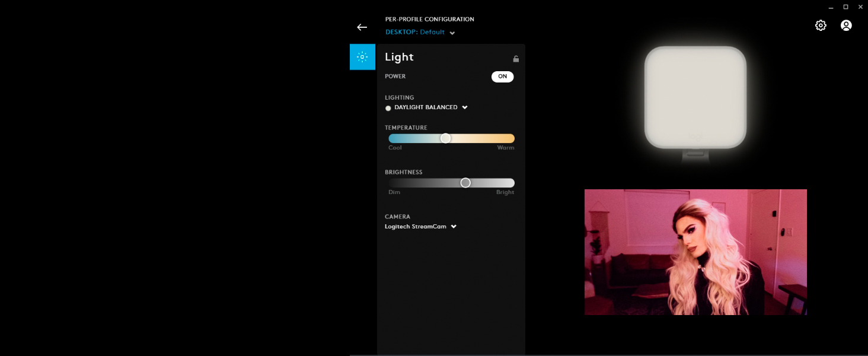Click the padlock icon beside Light heading

[x=516, y=59]
